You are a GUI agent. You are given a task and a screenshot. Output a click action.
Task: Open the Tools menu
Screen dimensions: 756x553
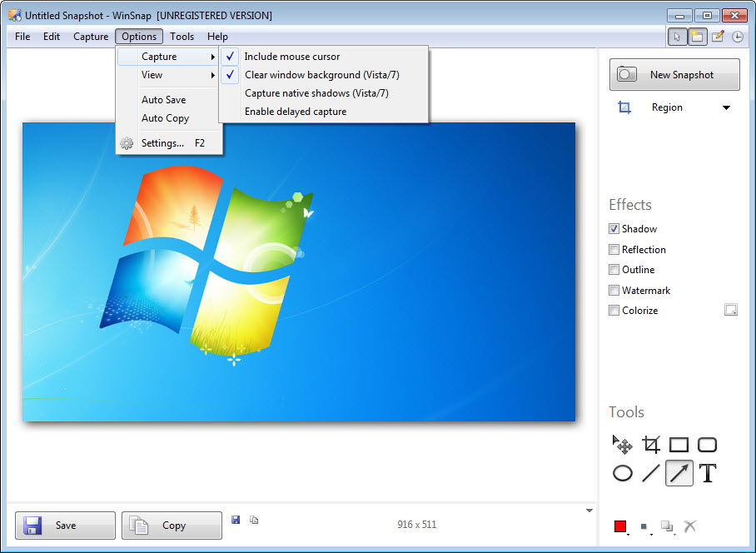point(182,37)
